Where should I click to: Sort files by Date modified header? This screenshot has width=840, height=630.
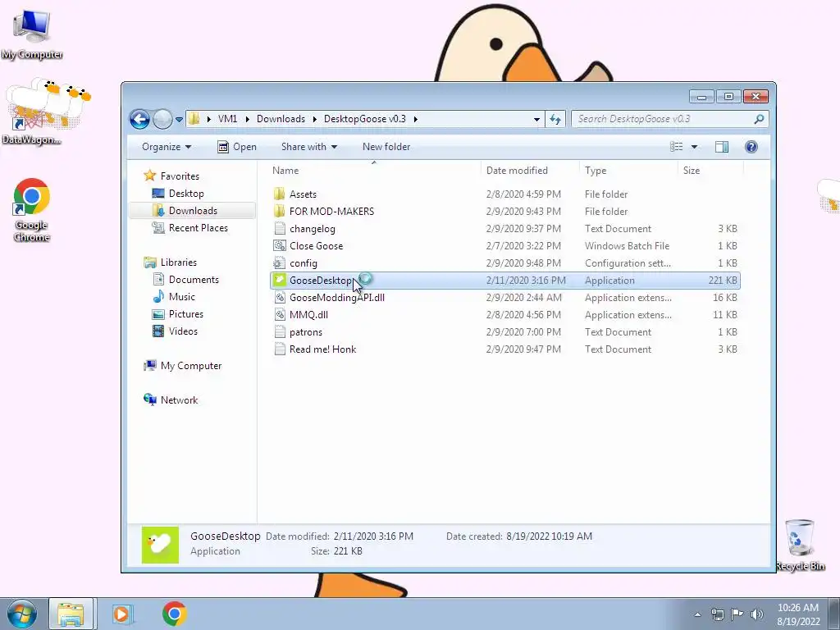click(x=517, y=171)
